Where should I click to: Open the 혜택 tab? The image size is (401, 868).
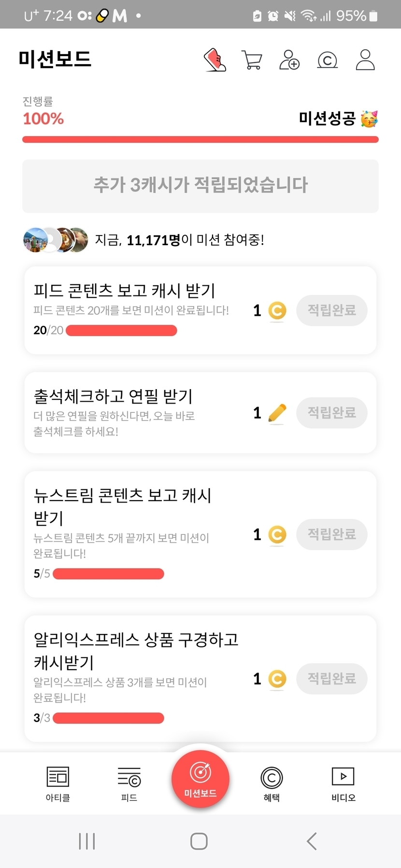coord(272,784)
